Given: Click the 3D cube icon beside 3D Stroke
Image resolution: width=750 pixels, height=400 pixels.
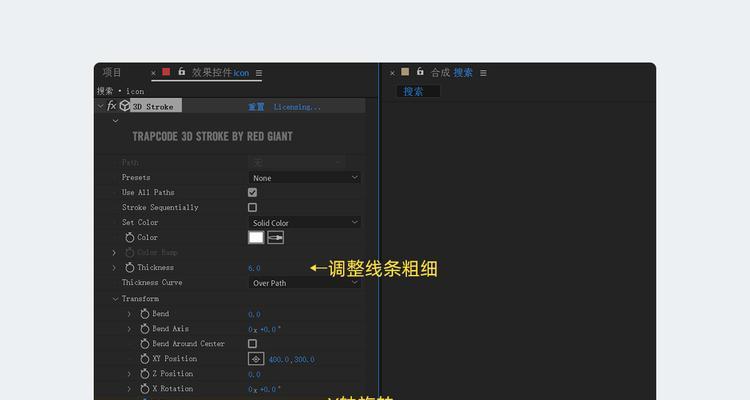Looking at the screenshot, I should coord(124,106).
